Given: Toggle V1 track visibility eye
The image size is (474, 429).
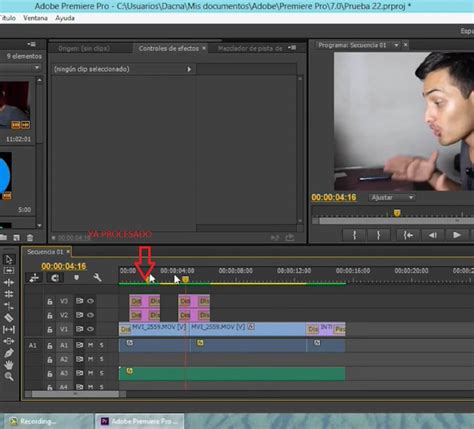Looking at the screenshot, I should [90, 329].
